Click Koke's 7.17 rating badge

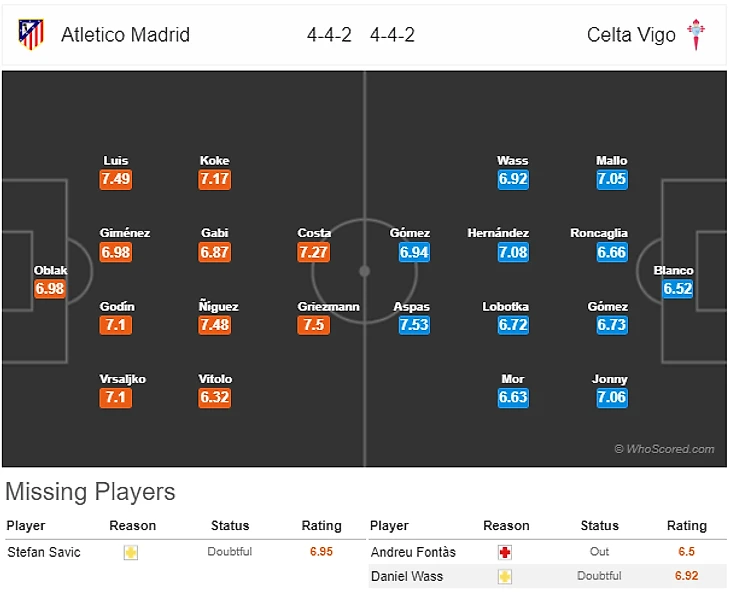[215, 179]
